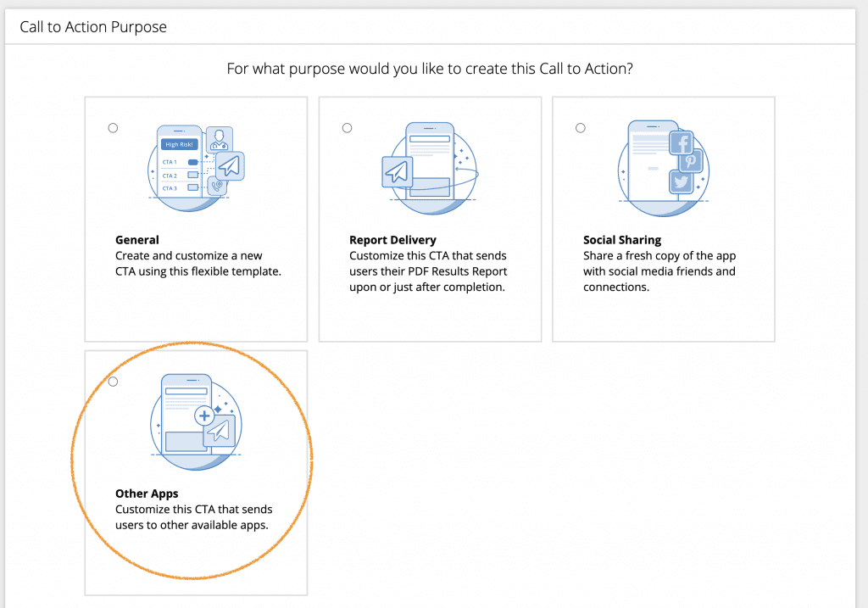The height and width of the screenshot is (608, 868).
Task: Click the Social Sharing title text
Action: click(x=622, y=240)
